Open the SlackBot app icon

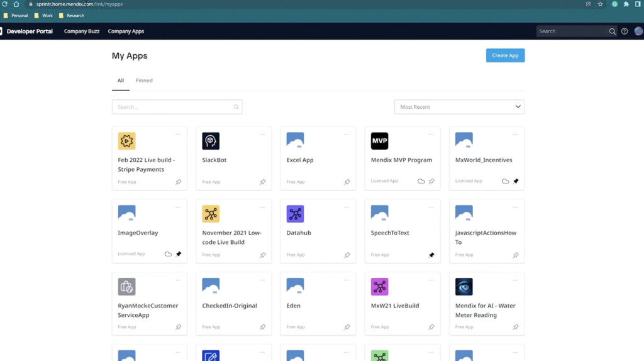(211, 141)
